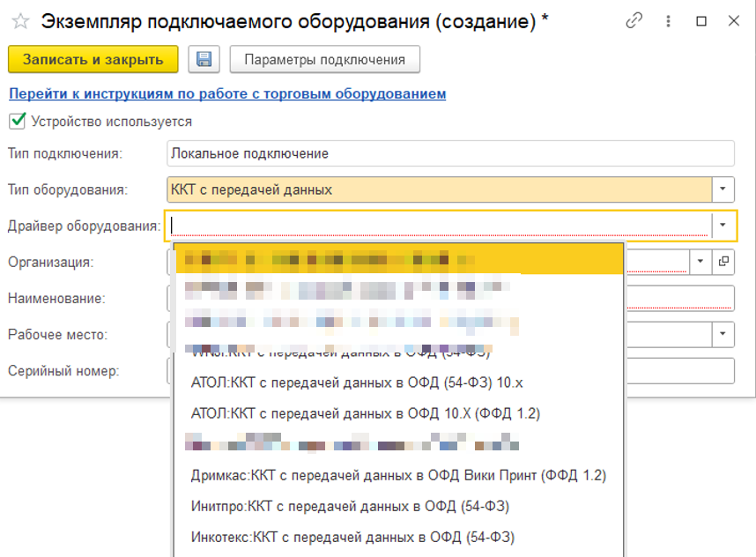Expand the Тип оборудования dropdown arrow

coord(723,189)
